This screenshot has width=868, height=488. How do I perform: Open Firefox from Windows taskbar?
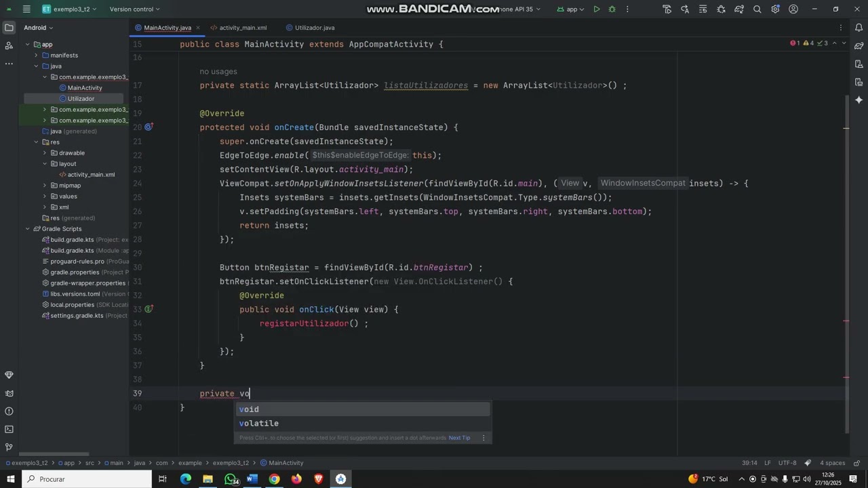[296, 479]
